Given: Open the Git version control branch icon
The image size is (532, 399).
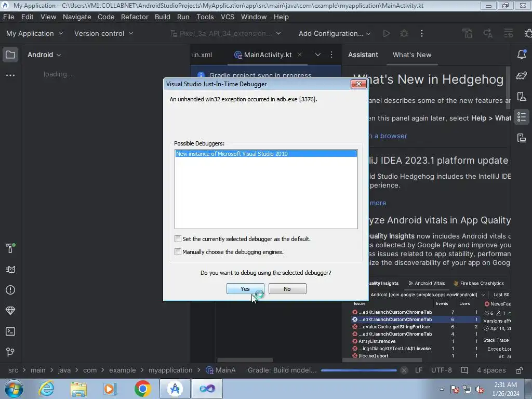Looking at the screenshot, I should tap(10, 352).
